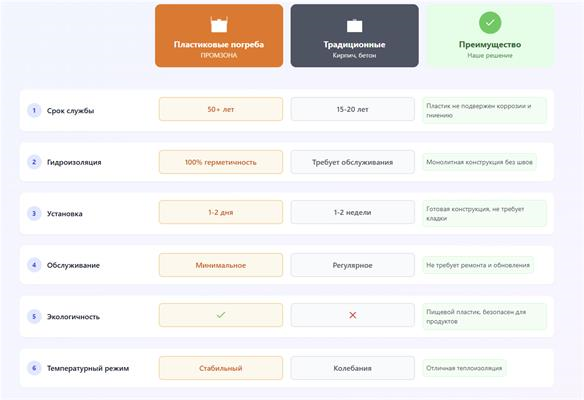Screen dimensions: 584x400
Task: Click the number 4 badge beside Обслуживание
Action: (34, 265)
